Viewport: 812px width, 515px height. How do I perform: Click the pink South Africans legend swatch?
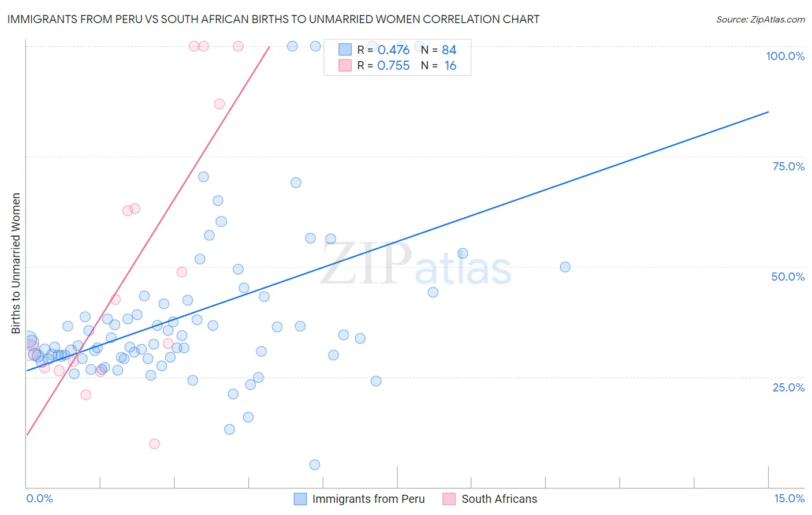449,499
